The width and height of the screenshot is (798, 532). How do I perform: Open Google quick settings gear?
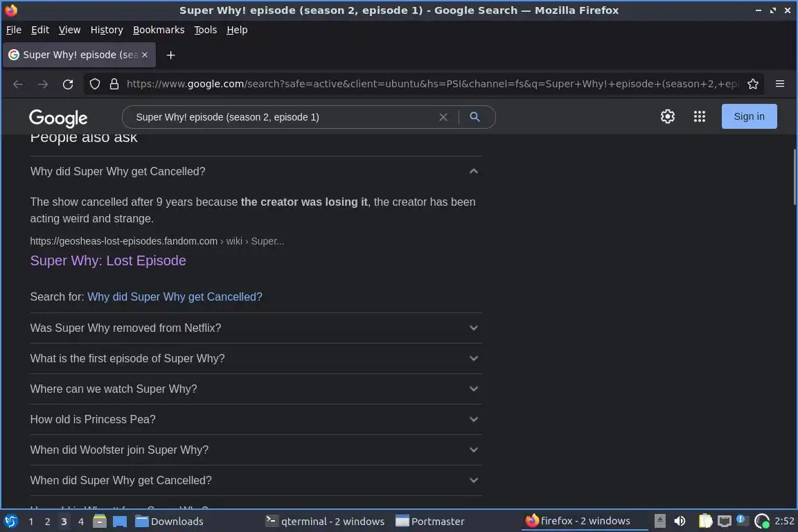pyautogui.click(x=667, y=116)
